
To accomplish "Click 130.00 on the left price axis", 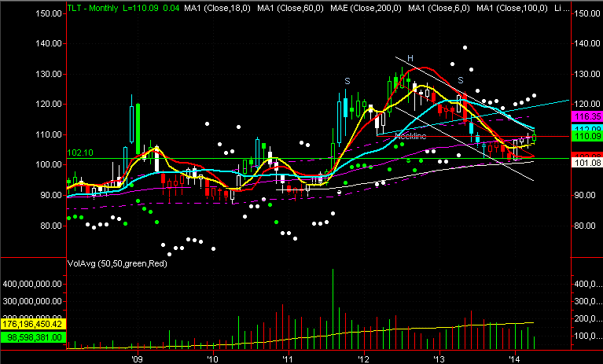I will click(49, 74).
